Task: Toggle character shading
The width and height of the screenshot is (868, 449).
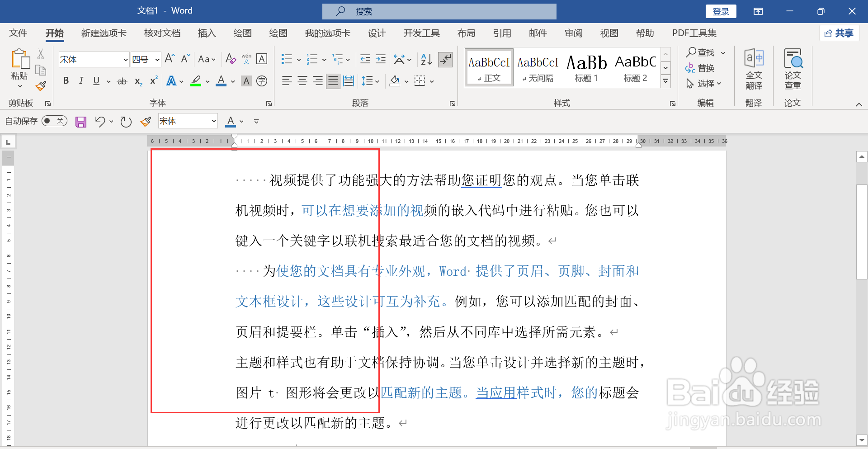Action: (246, 81)
